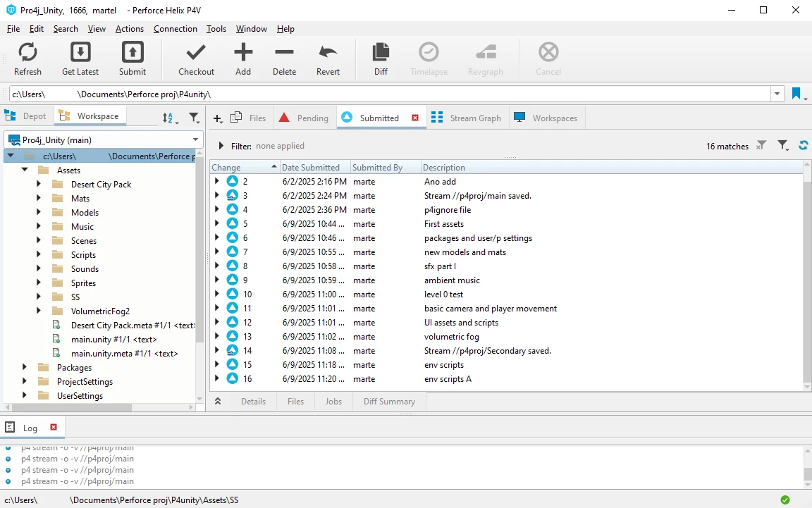
Task: Expand the details pane with double chevron
Action: tap(218, 402)
